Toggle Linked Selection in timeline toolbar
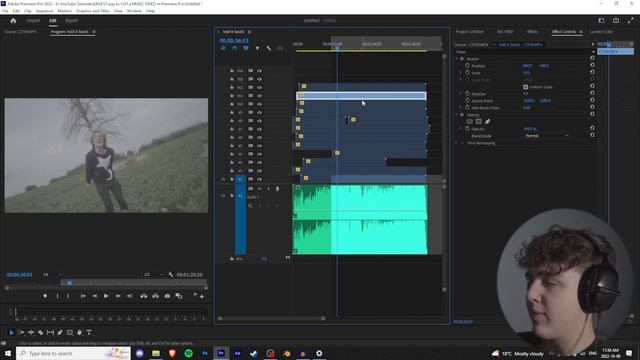 [x=246, y=48]
